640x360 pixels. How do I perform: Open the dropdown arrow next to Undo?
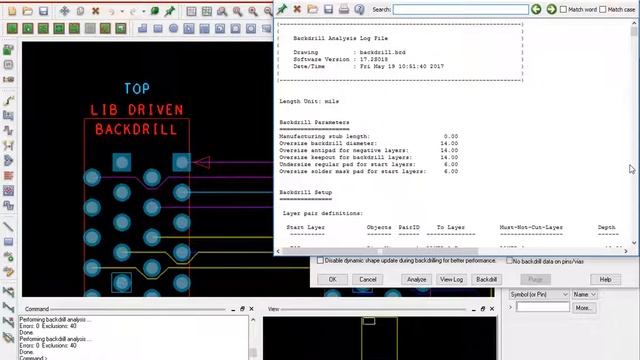[122, 11]
